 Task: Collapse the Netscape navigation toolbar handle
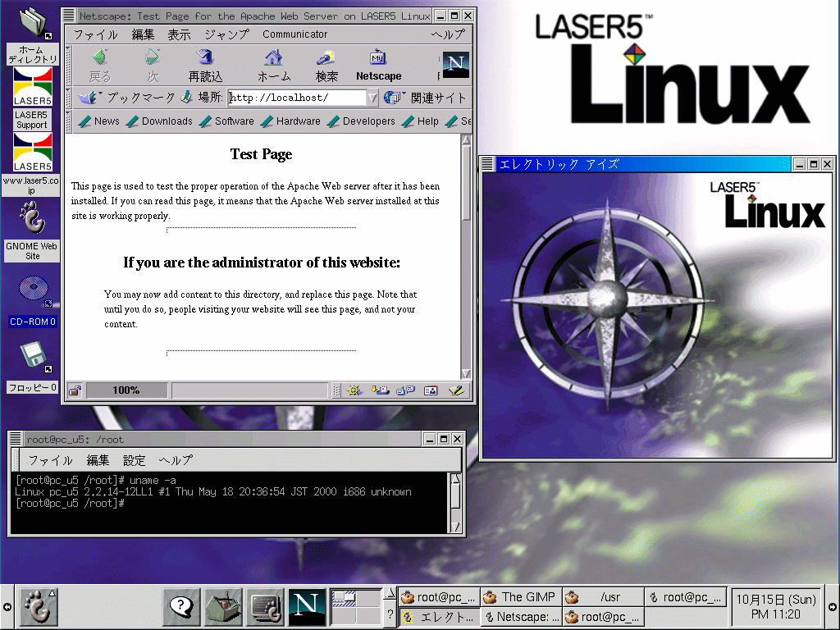[x=68, y=66]
